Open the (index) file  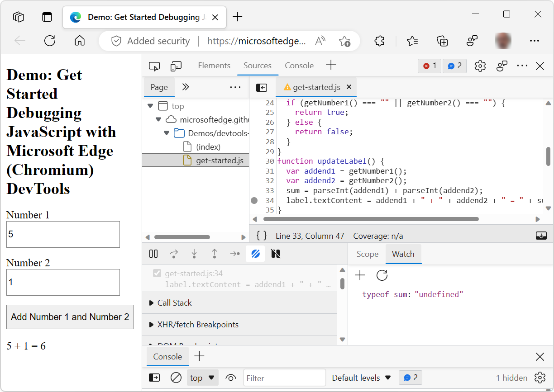point(208,147)
